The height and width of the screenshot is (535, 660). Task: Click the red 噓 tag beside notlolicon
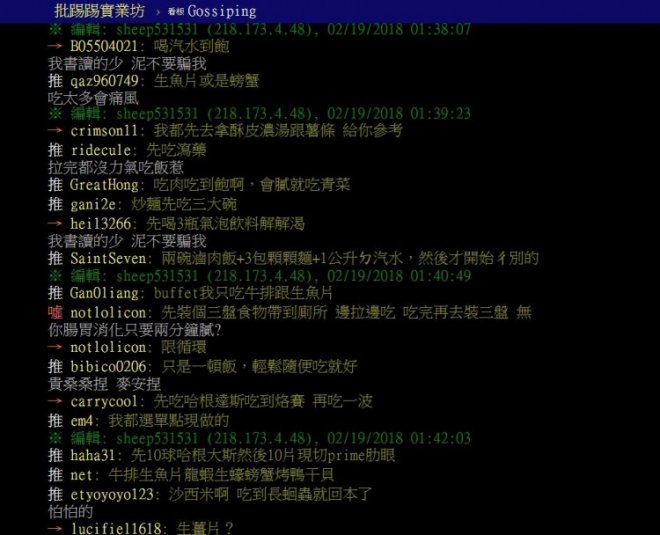pyautogui.click(x=56, y=312)
